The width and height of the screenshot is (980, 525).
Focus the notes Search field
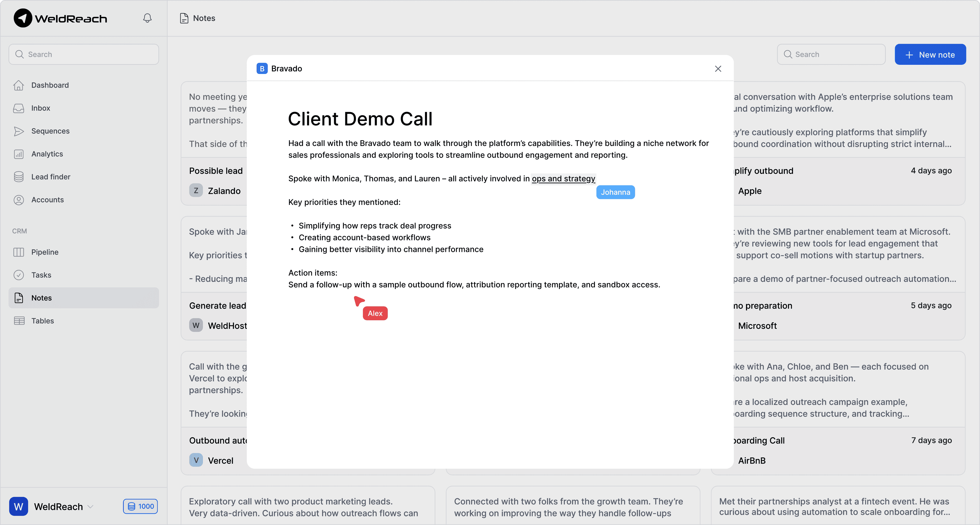[x=831, y=54]
